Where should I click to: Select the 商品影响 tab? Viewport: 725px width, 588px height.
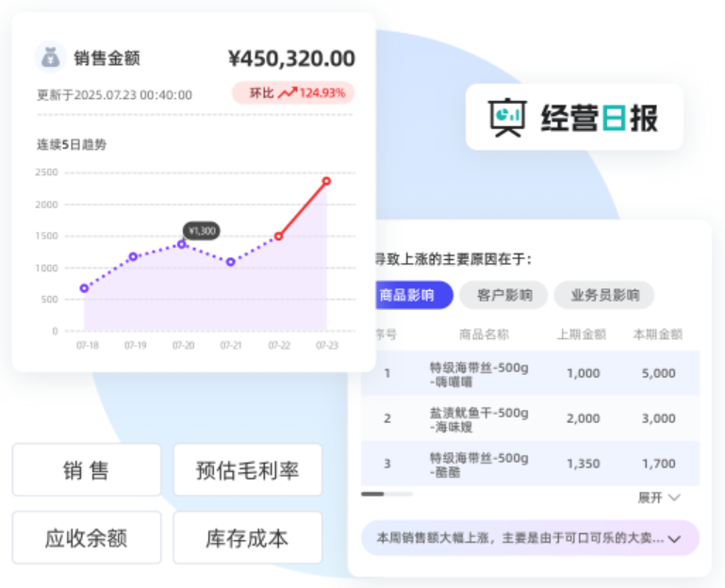coord(406,295)
